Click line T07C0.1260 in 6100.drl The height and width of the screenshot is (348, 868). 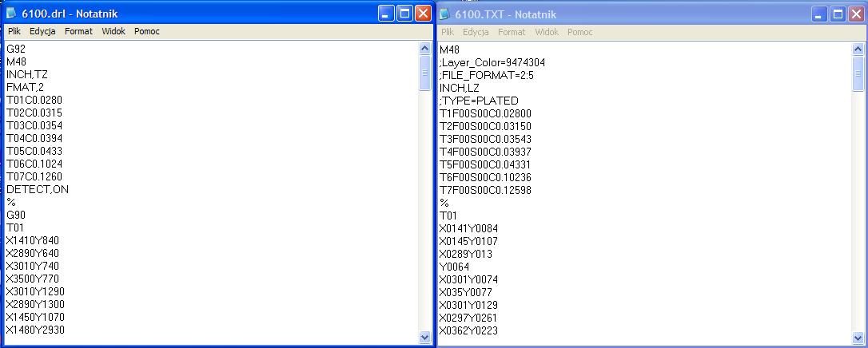(34, 176)
